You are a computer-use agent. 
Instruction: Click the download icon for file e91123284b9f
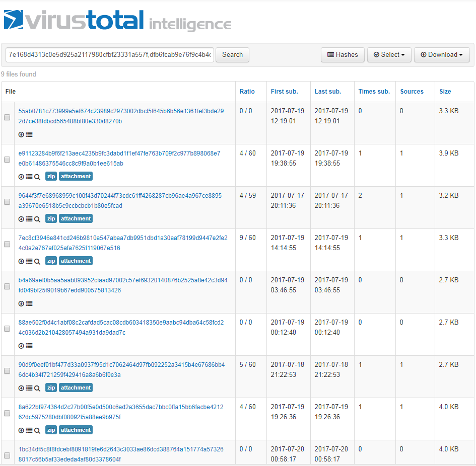(x=21, y=177)
